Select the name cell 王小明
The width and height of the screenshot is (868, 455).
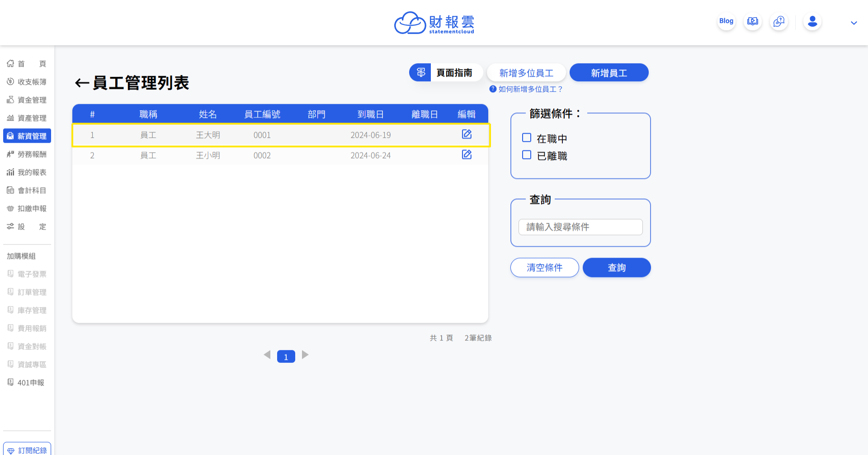point(208,155)
